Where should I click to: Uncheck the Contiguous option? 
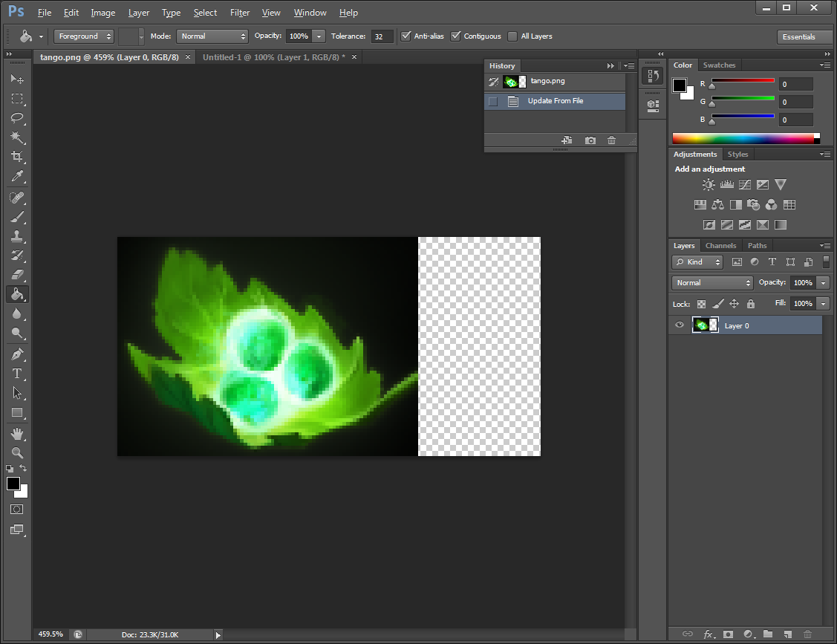[456, 36]
